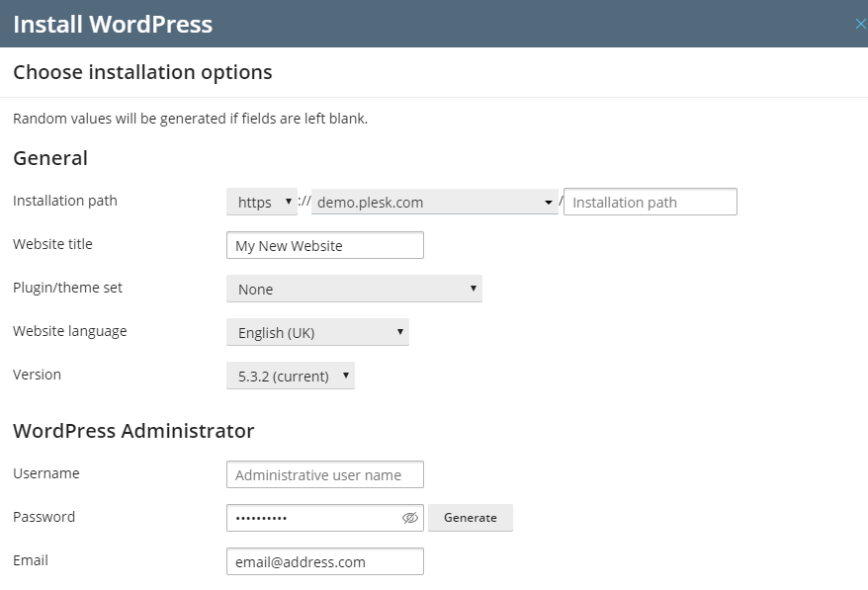Open the https protocol dropdown
Image resolution: width=868 pixels, height=590 pixels.
point(262,202)
